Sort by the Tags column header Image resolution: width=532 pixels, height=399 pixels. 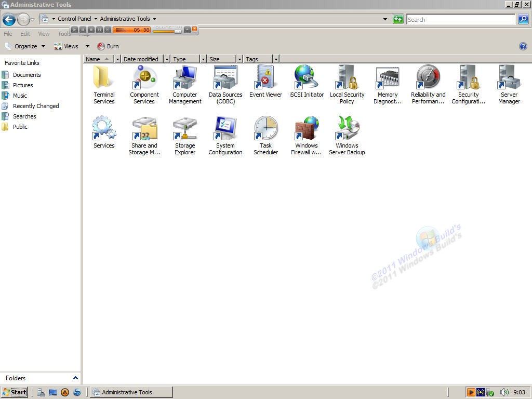tap(258, 59)
